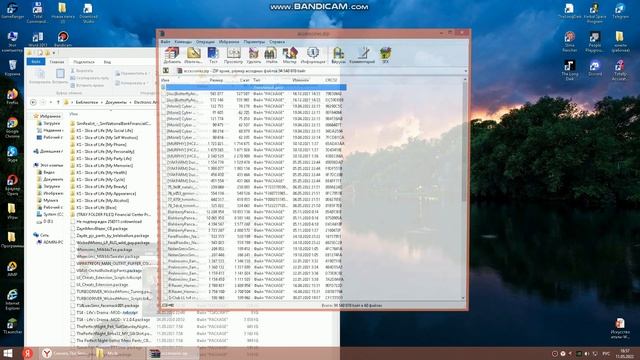Open the GameRanger desktop shortcut
640x360 pixels.
[12, 11]
